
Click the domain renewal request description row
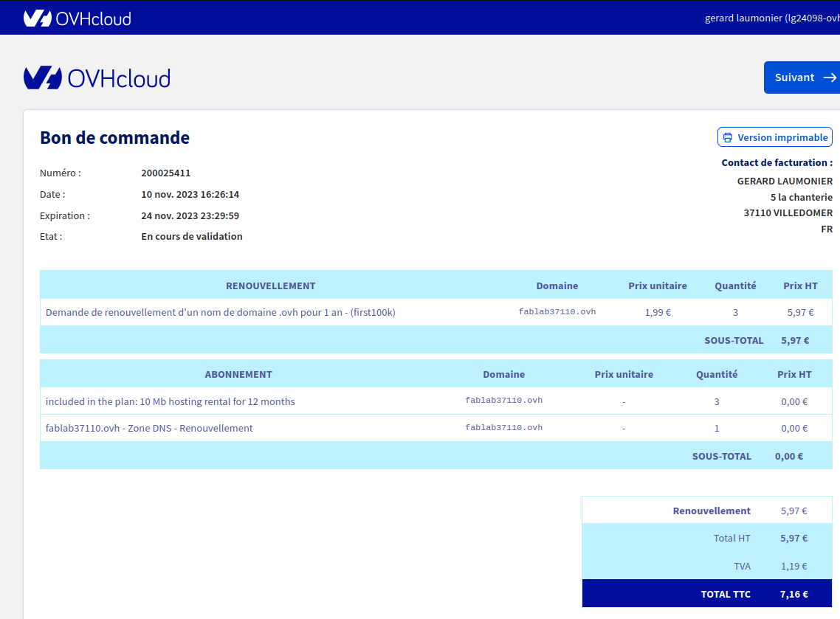point(221,313)
